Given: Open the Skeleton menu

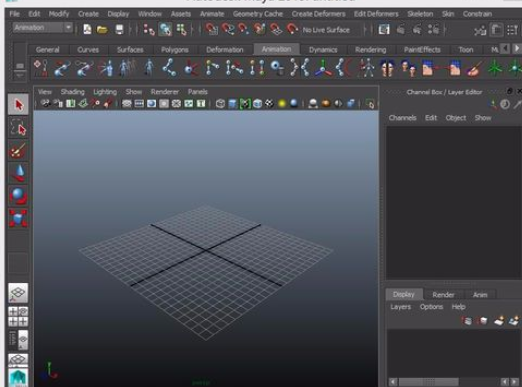Looking at the screenshot, I should (x=420, y=14).
